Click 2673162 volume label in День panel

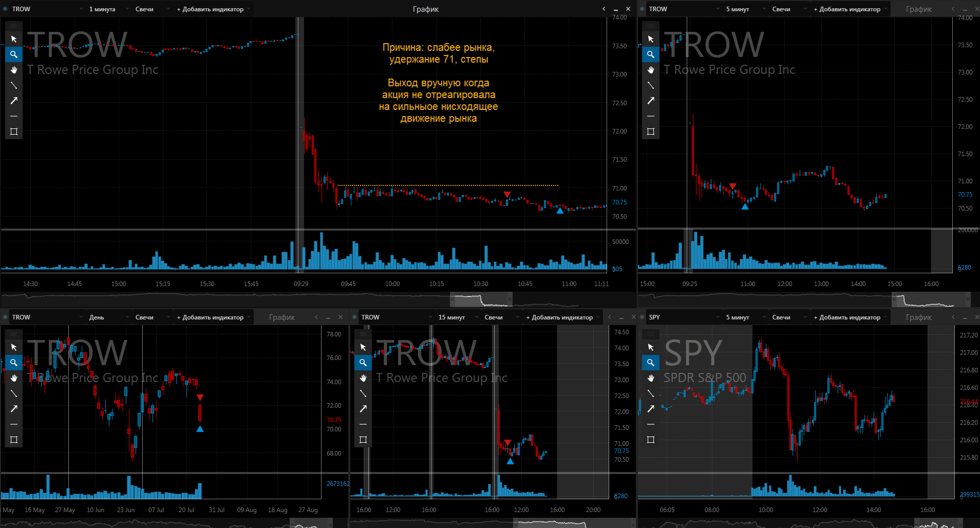(x=338, y=483)
